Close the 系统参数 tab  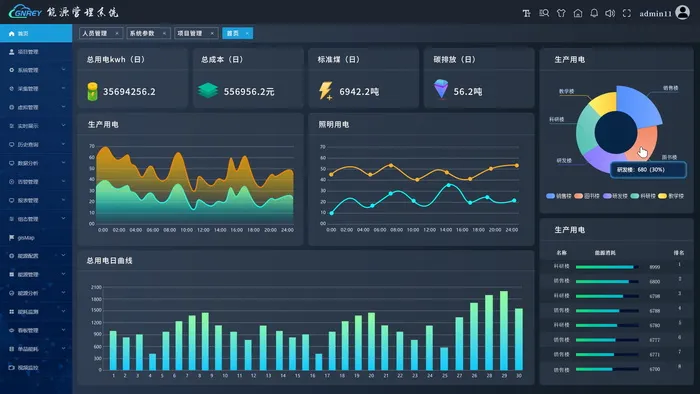pos(164,33)
